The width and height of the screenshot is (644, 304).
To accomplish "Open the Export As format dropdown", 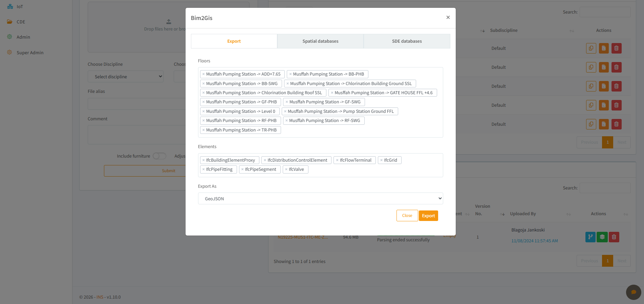I will 320,199.
